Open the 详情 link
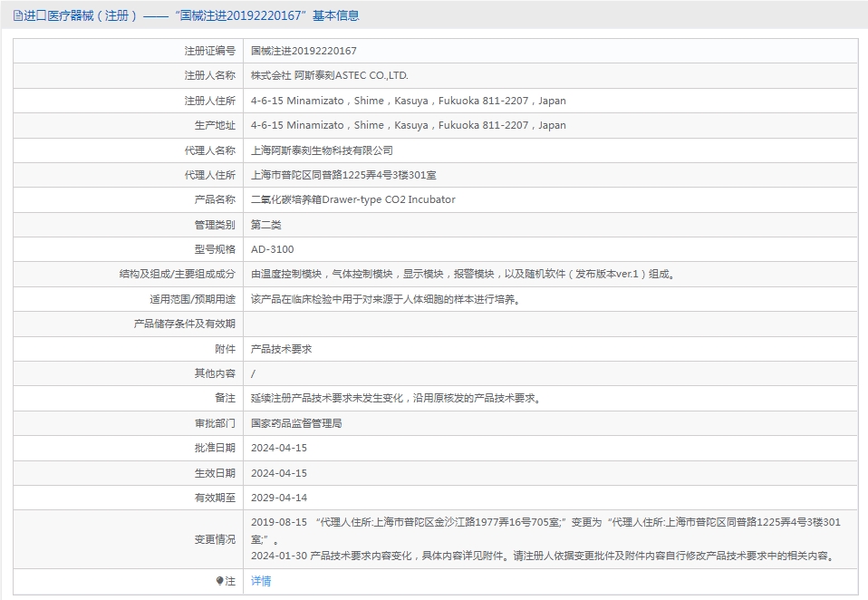 coord(261,581)
